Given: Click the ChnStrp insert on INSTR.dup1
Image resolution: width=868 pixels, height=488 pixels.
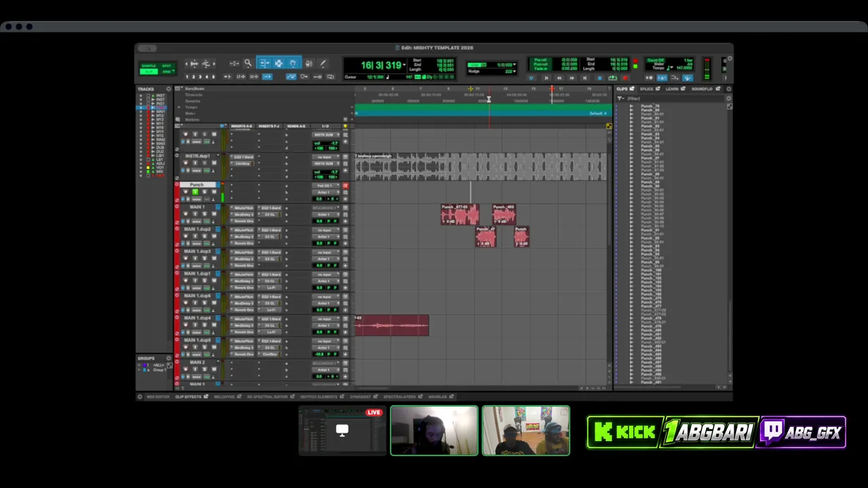Looking at the screenshot, I should 242,163.
